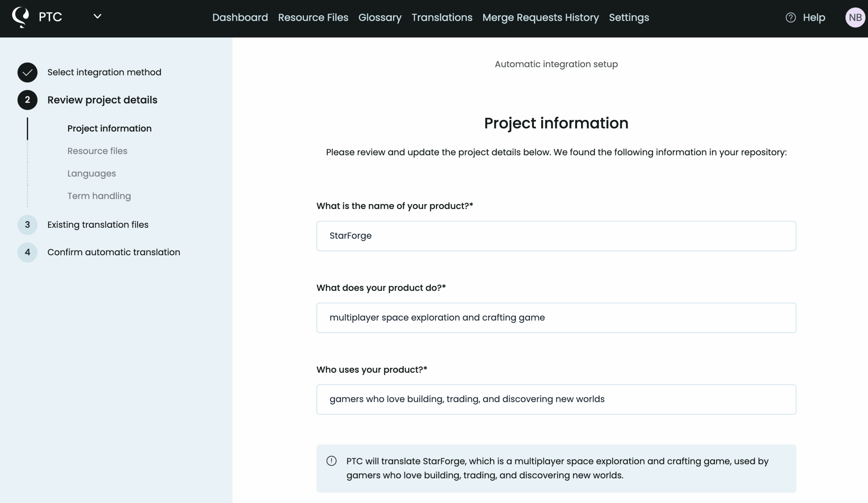Click the PTC feather logo icon

pos(21,17)
